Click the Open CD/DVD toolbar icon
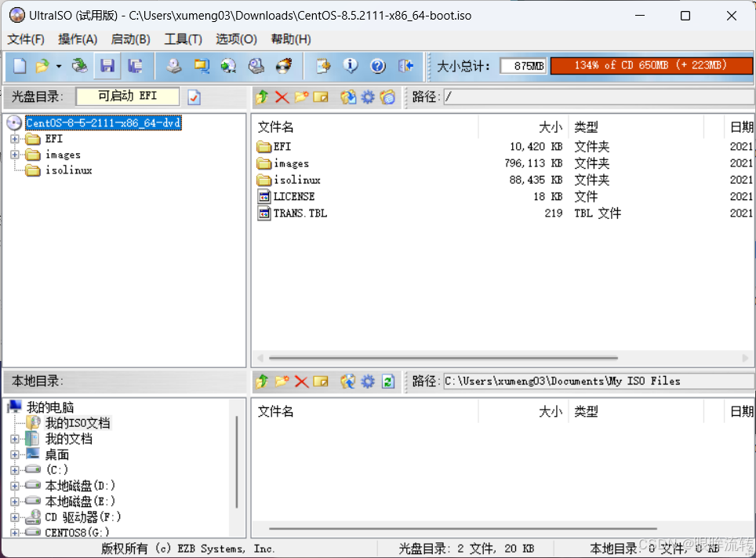 [79, 66]
